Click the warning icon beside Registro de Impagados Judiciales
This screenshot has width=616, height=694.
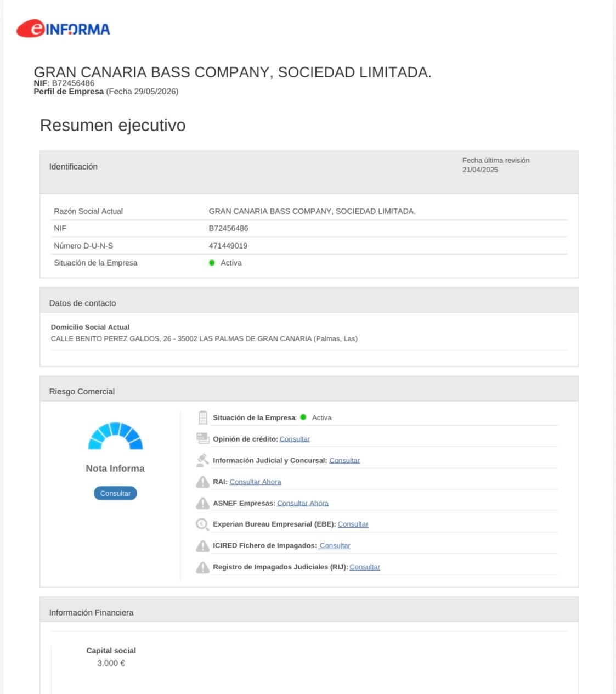(x=203, y=567)
